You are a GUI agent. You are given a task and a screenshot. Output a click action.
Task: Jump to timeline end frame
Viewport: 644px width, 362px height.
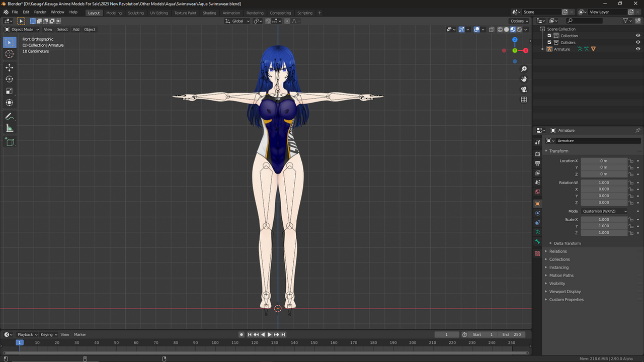(283, 334)
